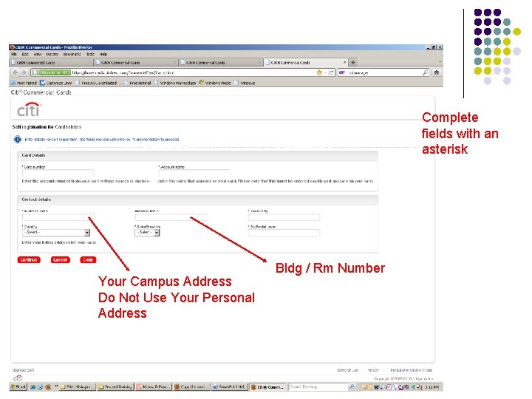Click the green site identity badge

[x=51, y=72]
